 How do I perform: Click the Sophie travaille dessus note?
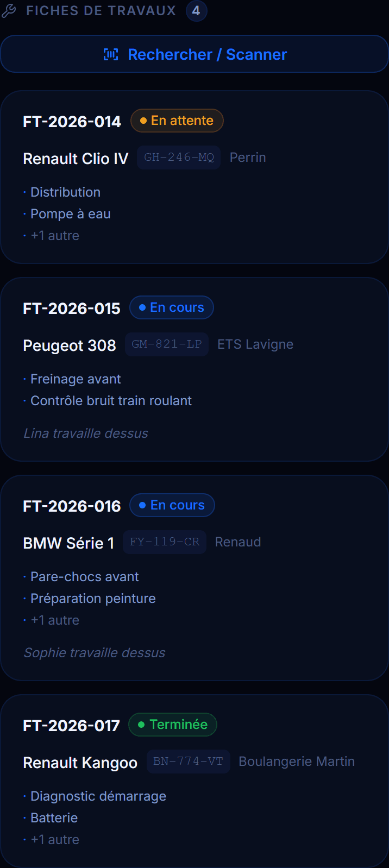(x=95, y=653)
